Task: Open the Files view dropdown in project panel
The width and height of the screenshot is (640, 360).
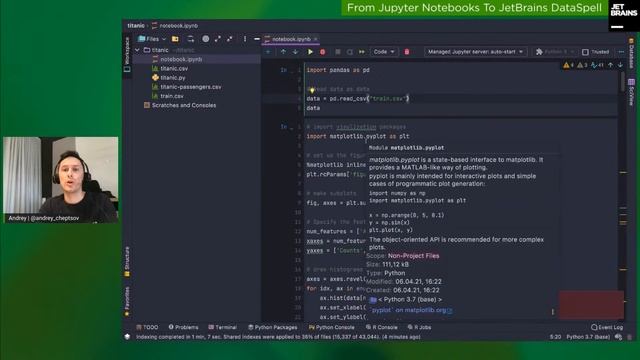Action: click(x=152, y=39)
